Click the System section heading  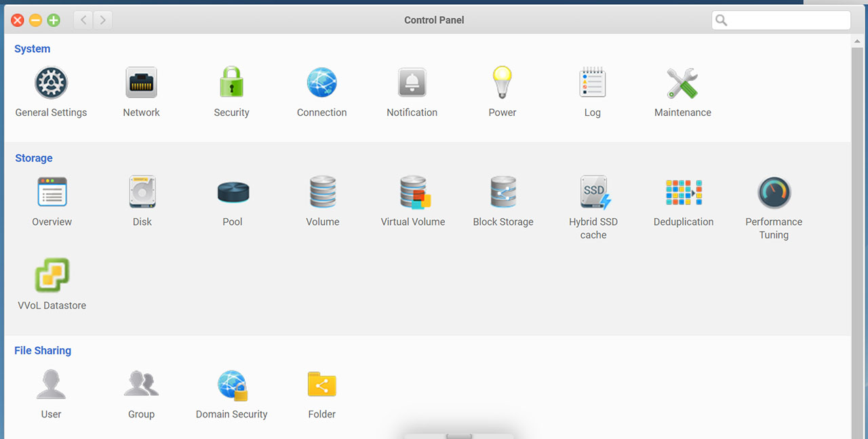[33, 49]
